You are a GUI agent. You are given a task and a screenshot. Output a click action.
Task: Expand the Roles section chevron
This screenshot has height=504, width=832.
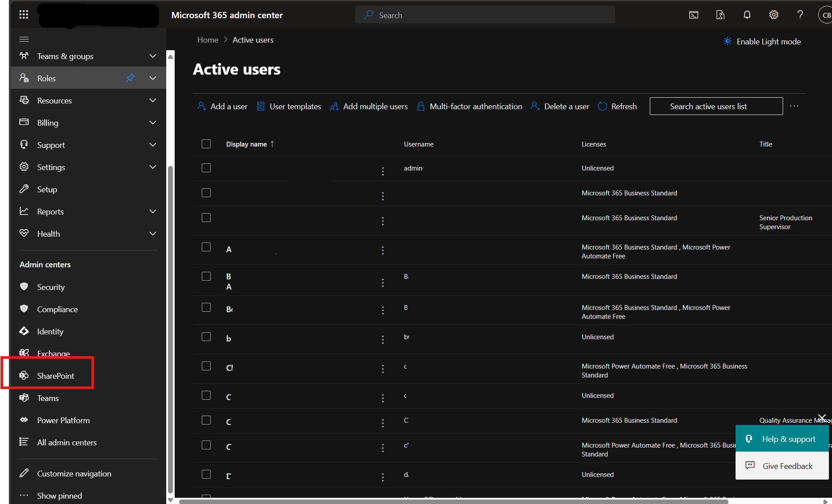[x=153, y=78]
